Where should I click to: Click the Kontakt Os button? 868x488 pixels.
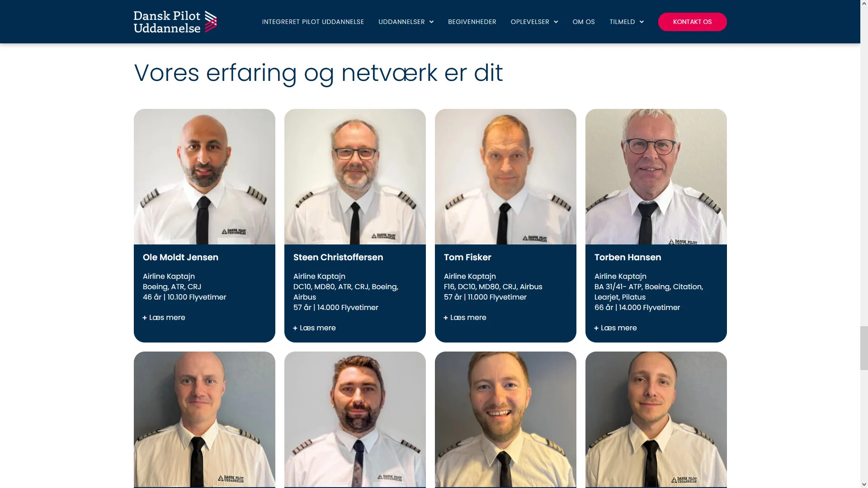pyautogui.click(x=692, y=22)
